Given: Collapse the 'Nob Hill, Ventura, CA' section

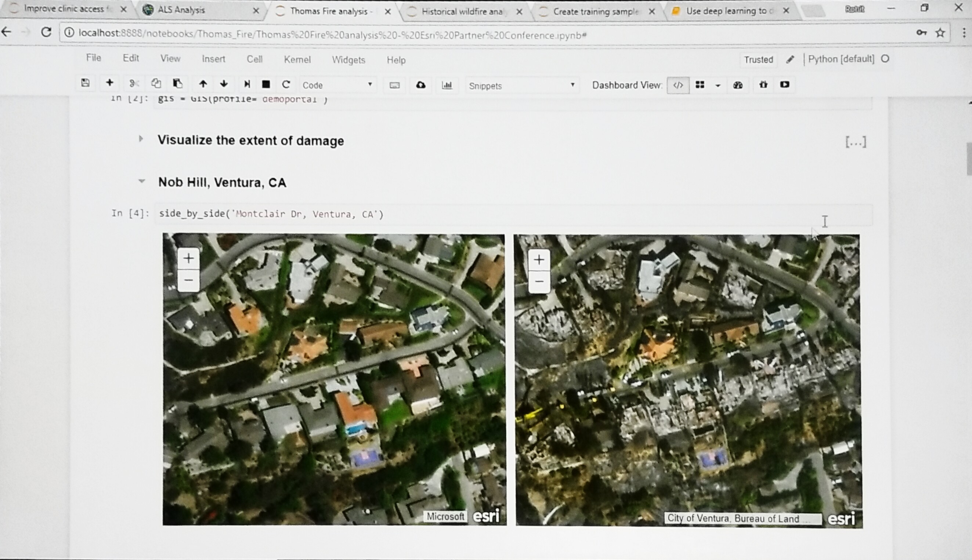Looking at the screenshot, I should click(x=142, y=181).
